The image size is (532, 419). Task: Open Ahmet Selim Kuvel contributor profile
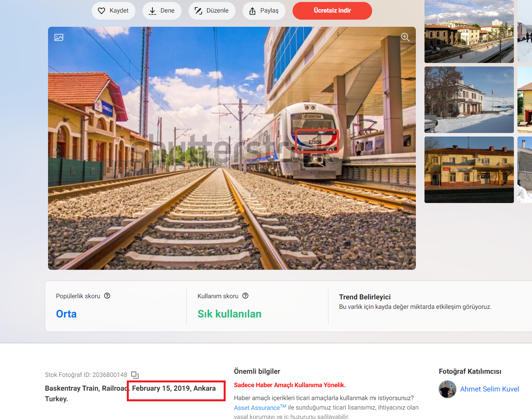point(489,389)
